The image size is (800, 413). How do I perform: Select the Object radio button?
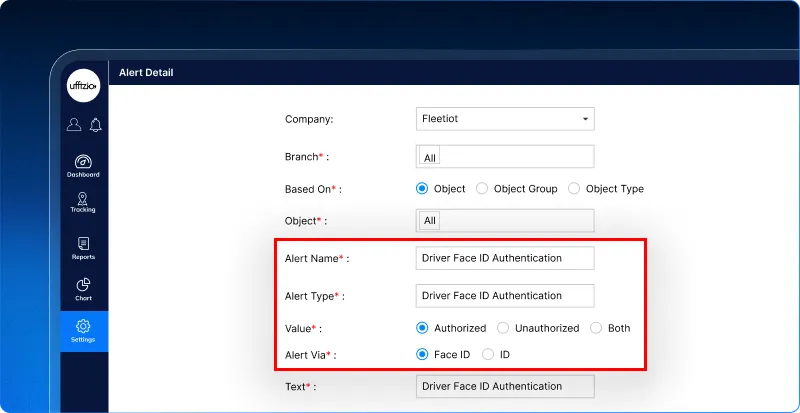tap(421, 189)
